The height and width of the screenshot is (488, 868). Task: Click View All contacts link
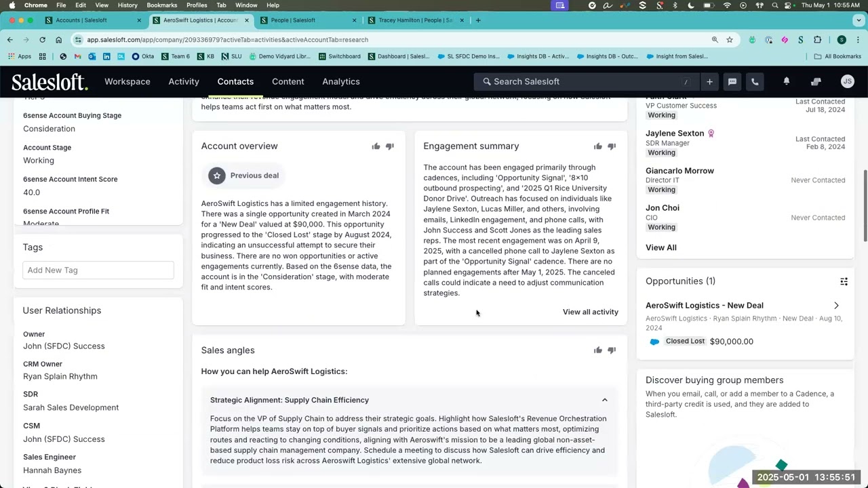coord(661,247)
